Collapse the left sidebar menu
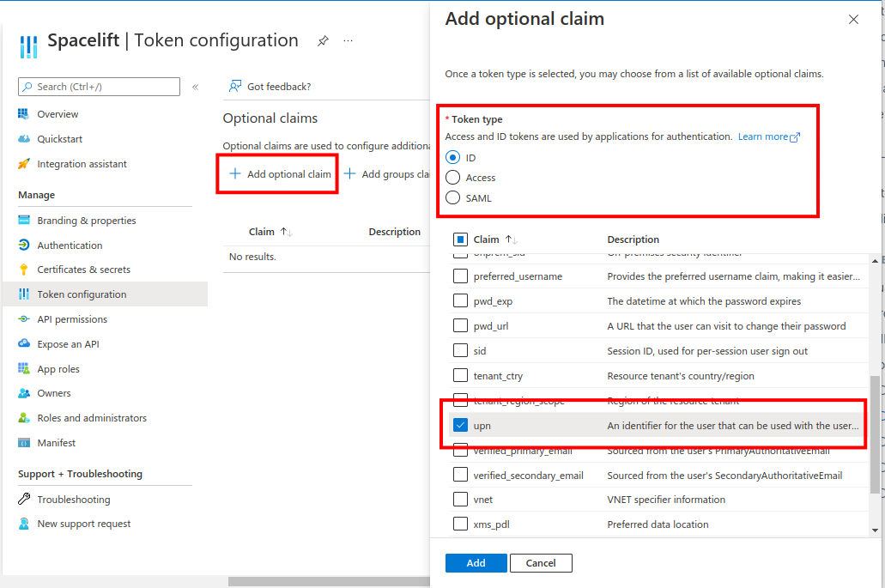This screenshot has width=885, height=588. (x=196, y=87)
